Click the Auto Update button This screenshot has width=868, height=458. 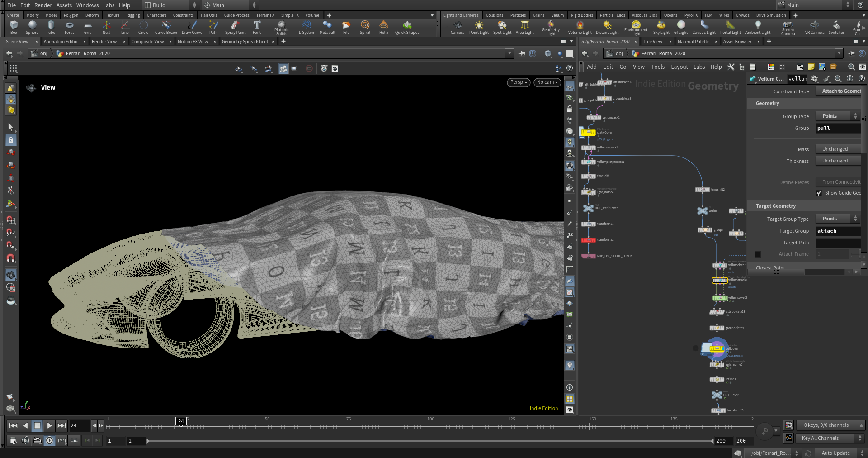tap(835, 453)
